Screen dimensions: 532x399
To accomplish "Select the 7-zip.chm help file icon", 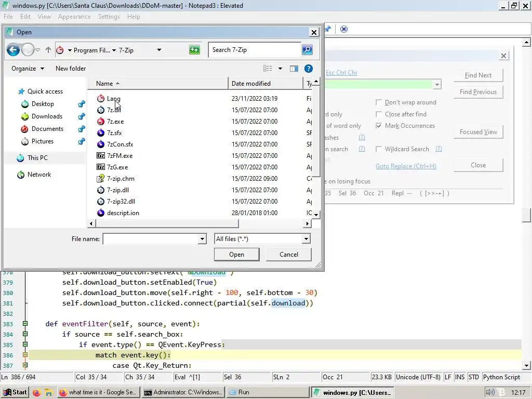I will click(101, 179).
